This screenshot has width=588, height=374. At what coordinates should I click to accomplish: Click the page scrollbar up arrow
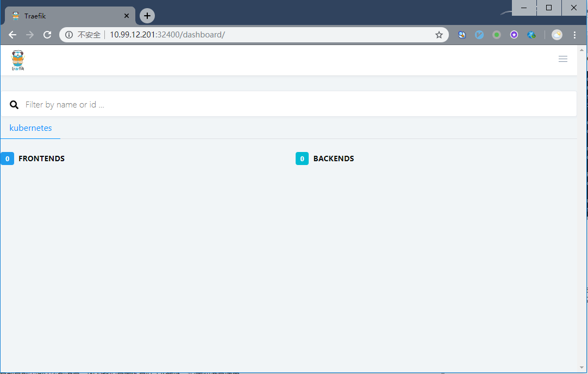(581, 50)
